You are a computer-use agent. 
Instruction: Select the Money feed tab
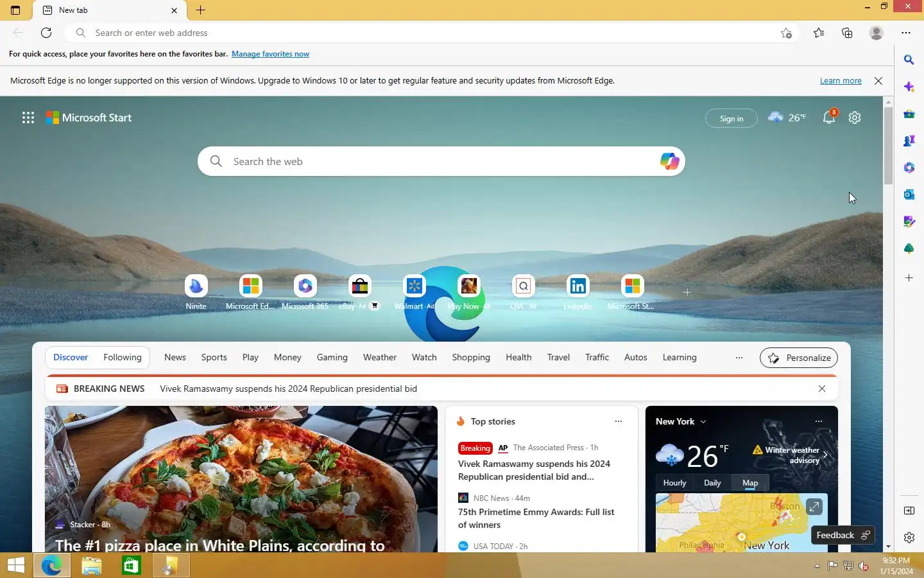[x=287, y=358]
